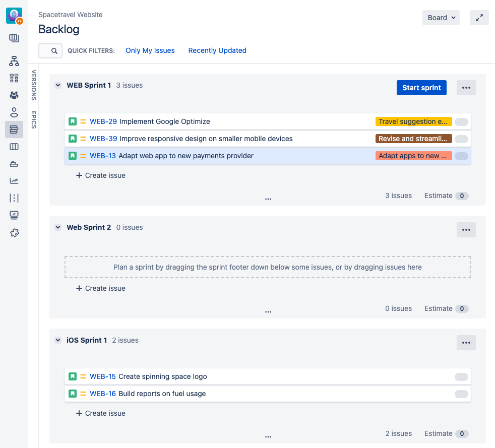This screenshot has height=448, width=495.
Task: Click the estimate pill on WEB-15
Action: 461,377
